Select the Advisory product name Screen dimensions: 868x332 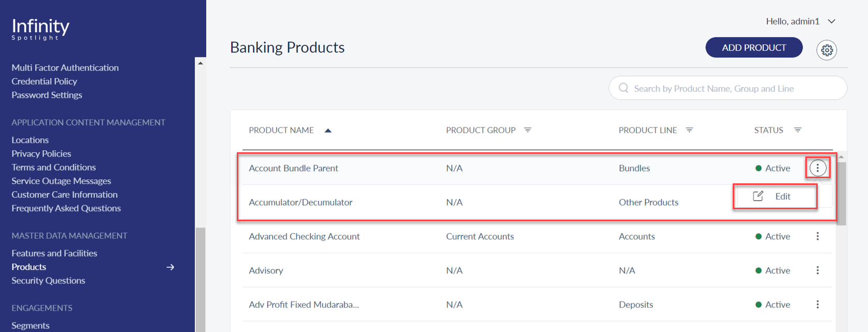pyautogui.click(x=266, y=270)
